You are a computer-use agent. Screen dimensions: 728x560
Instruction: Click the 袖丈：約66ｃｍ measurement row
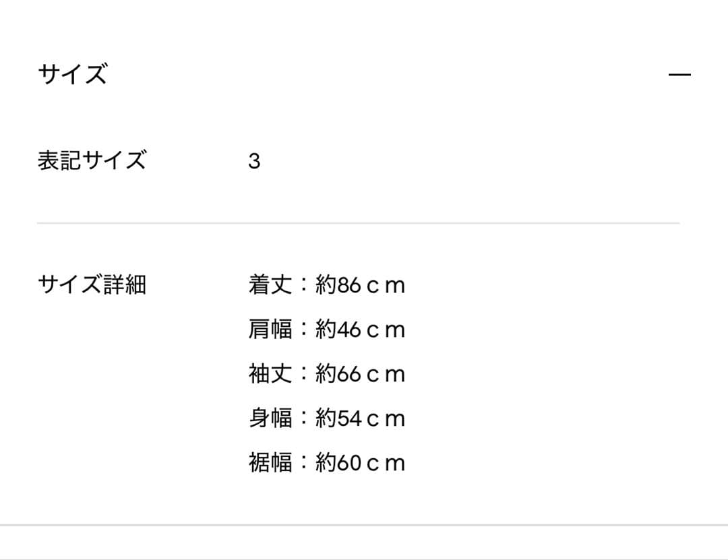click(326, 373)
